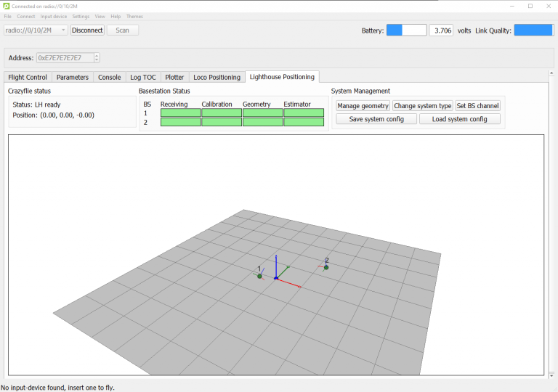The width and height of the screenshot is (558, 392).
Task: Click the blue vertical axis arrow
Action: [276, 265]
